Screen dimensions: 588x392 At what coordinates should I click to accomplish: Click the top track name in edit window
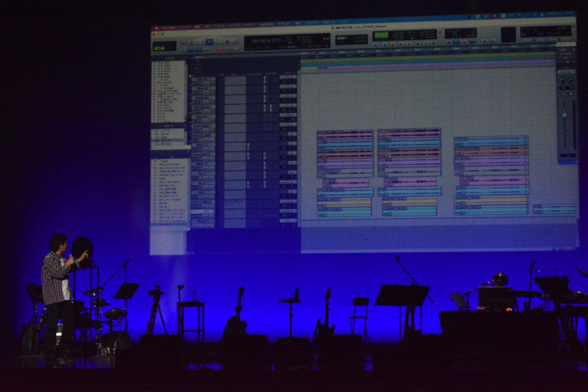[203, 80]
